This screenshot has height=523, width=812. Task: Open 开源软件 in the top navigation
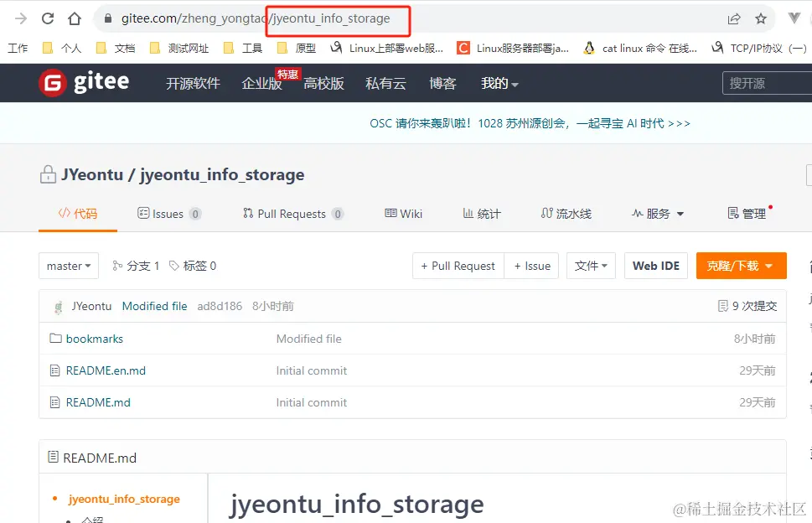click(x=193, y=83)
